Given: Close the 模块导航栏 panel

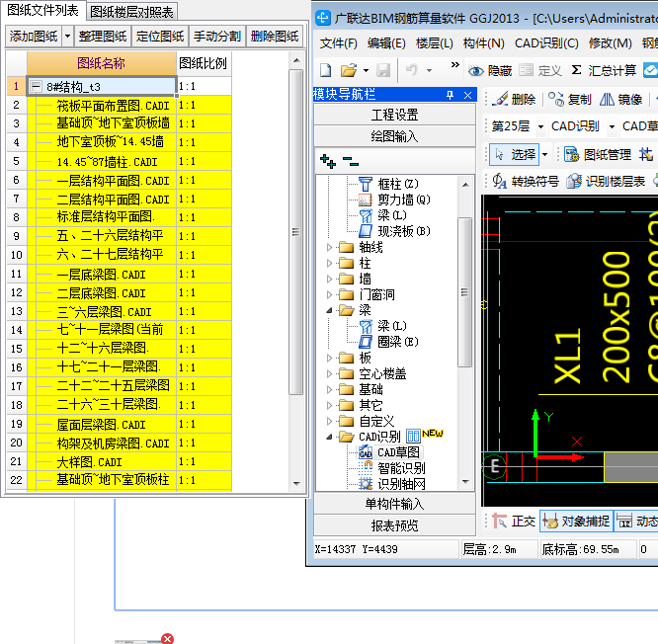Looking at the screenshot, I should point(467,95).
